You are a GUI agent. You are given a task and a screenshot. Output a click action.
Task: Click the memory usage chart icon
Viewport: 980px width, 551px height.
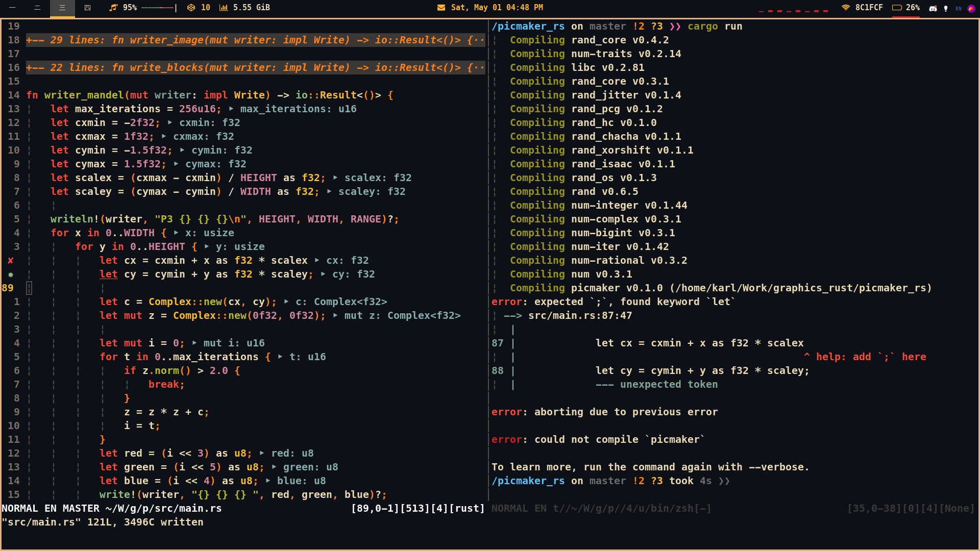click(224, 8)
